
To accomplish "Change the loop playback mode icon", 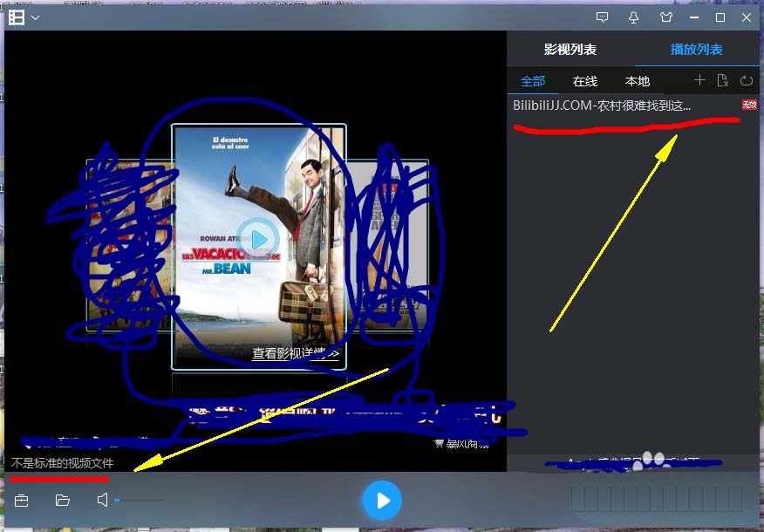I will (747, 80).
